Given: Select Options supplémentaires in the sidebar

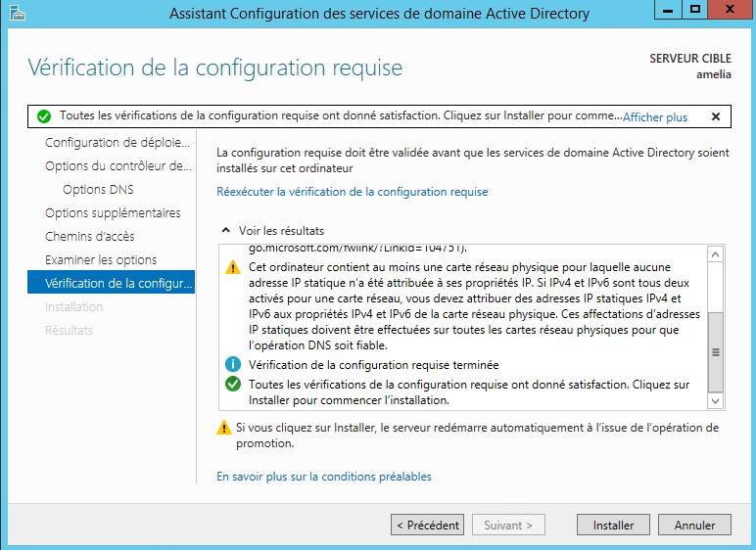Looking at the screenshot, I should point(113,213).
